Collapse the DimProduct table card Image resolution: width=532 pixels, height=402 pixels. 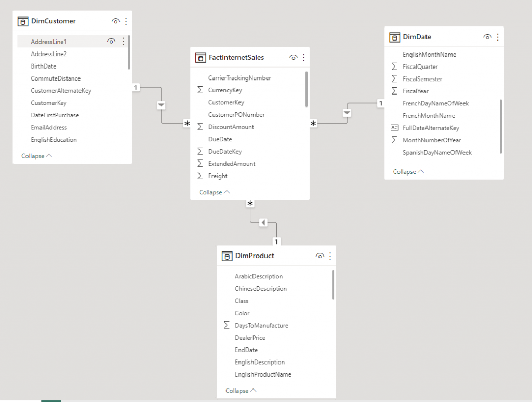point(241,391)
